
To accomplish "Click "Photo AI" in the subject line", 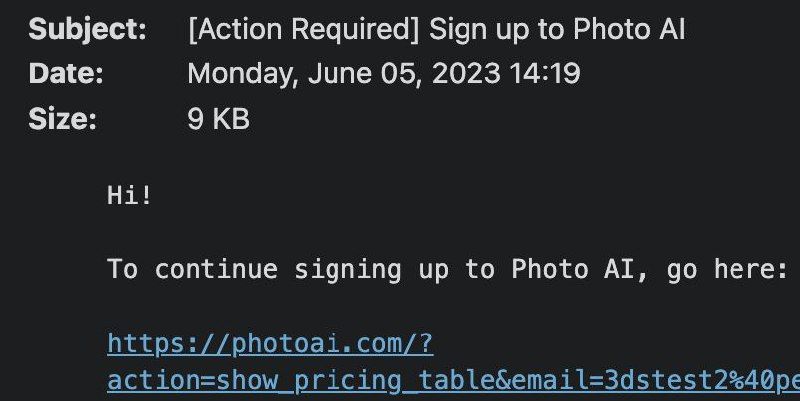I will (629, 29).
